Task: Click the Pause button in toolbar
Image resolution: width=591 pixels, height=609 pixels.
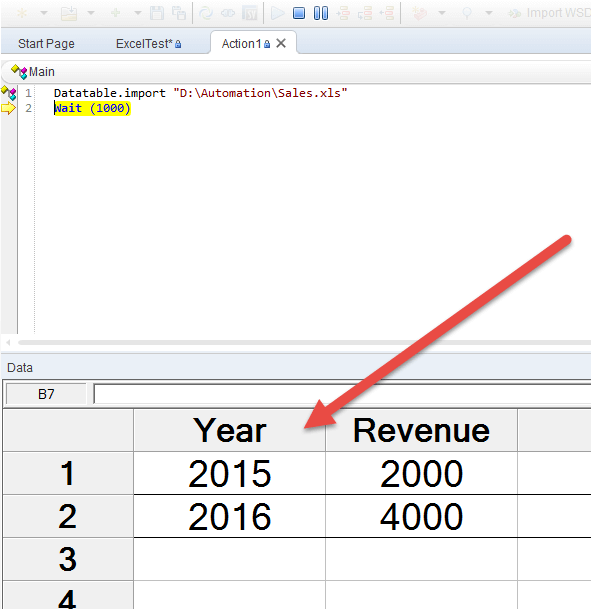Action: 321,13
